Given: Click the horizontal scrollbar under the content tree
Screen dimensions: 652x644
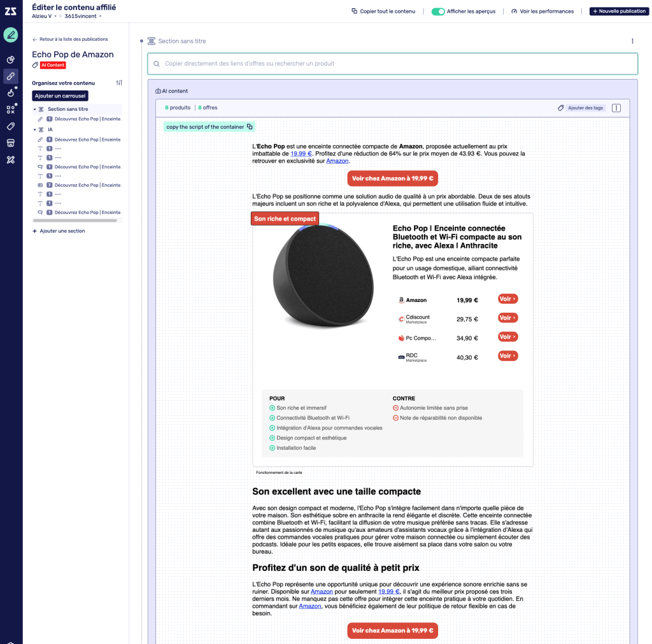Looking at the screenshot, I should 75,220.
